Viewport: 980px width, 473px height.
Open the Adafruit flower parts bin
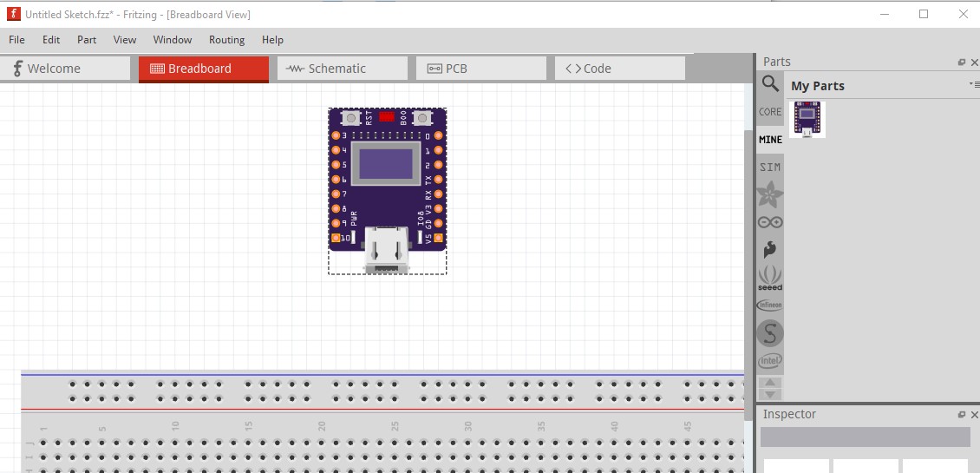click(x=769, y=194)
